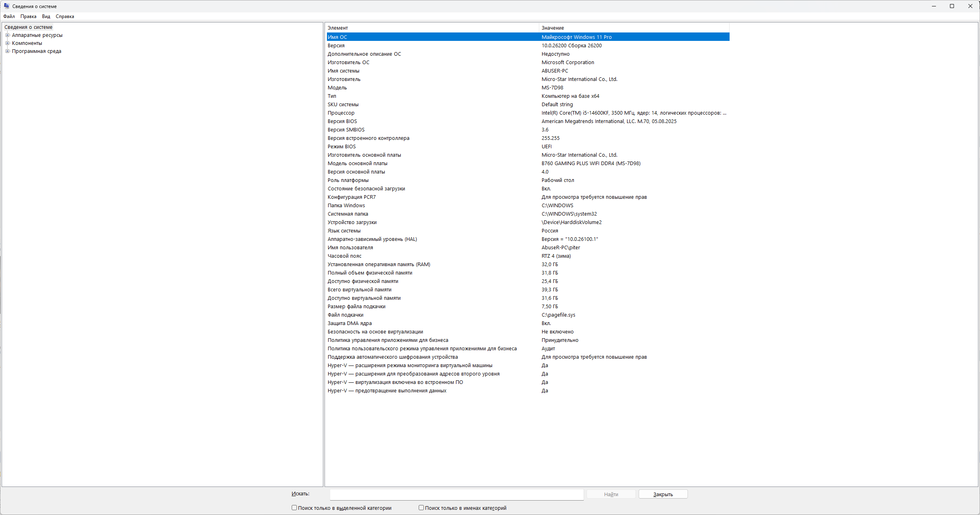
Task: Enable Поиск только в выделенной категории checkbox
Action: [294, 508]
